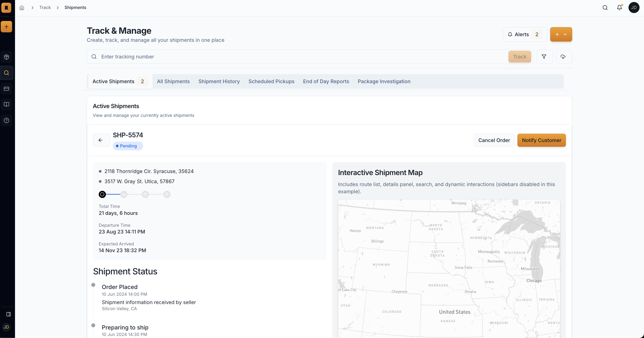
Task: Click Track in the breadcrumb
Action: pos(45,7)
